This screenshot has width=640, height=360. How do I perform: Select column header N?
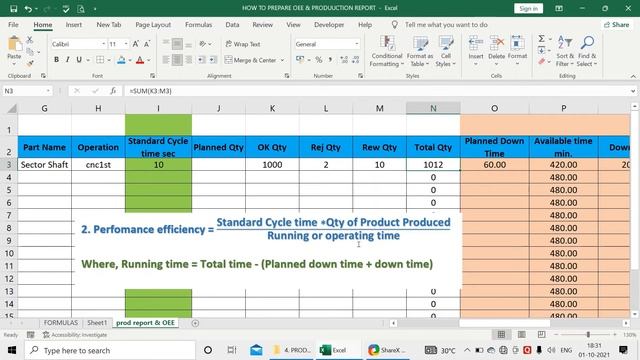point(433,108)
